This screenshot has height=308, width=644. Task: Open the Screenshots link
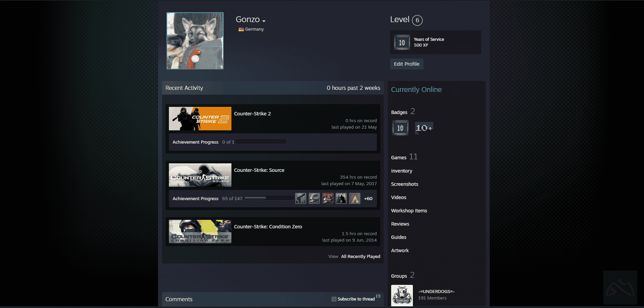[x=405, y=184]
